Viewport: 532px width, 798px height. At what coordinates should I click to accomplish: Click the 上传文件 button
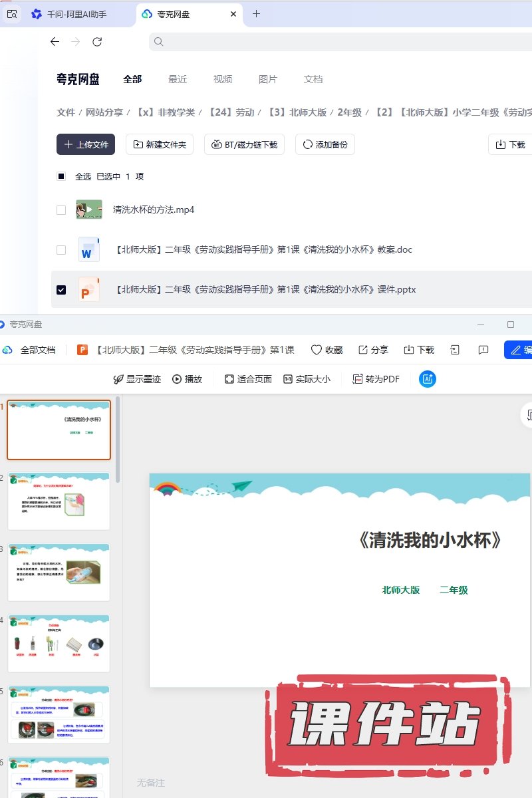pos(86,144)
